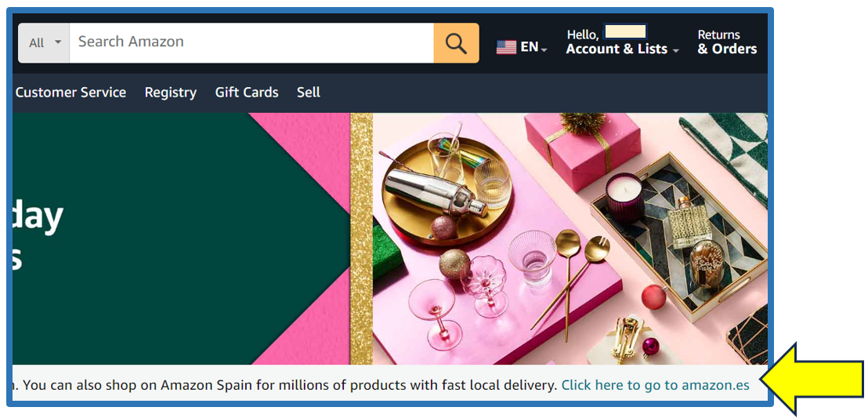
Task: Follow the Click here to go to amazon.es link
Action: [x=656, y=385]
